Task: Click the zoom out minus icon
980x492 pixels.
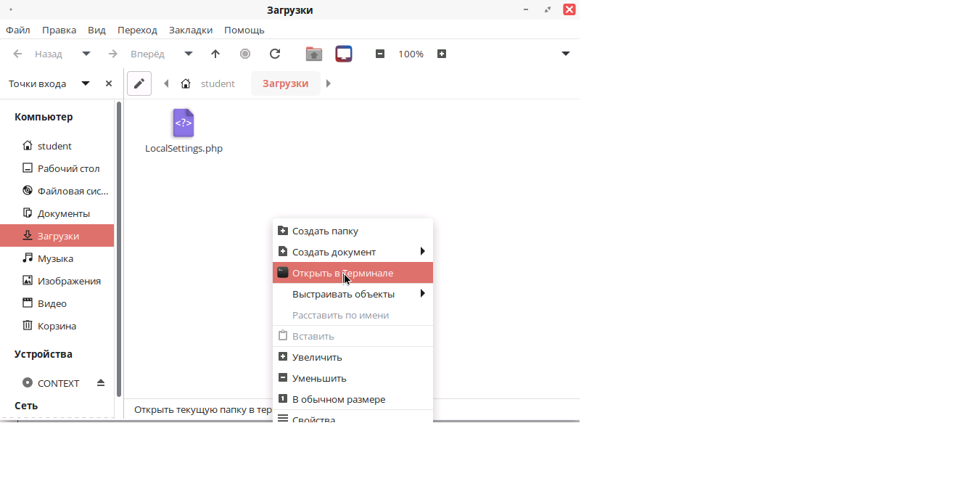Action: pos(380,54)
